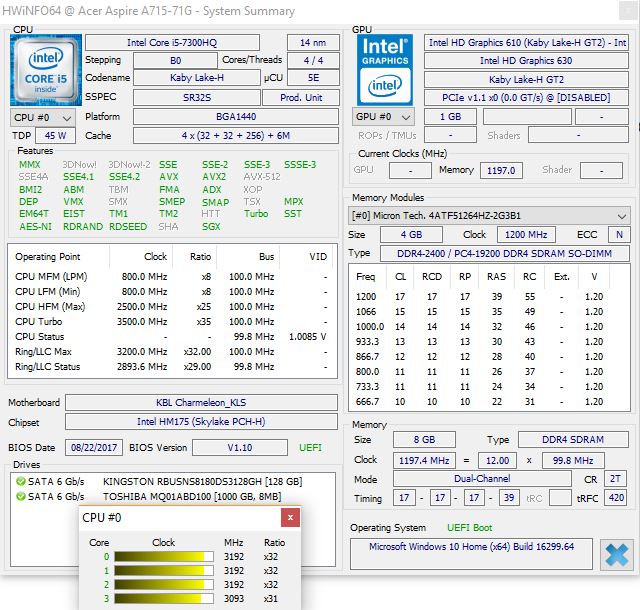Viewport: 640px width, 610px height.
Task: Click the DDR4-2400 / PC4-19200 type field
Action: click(x=504, y=254)
